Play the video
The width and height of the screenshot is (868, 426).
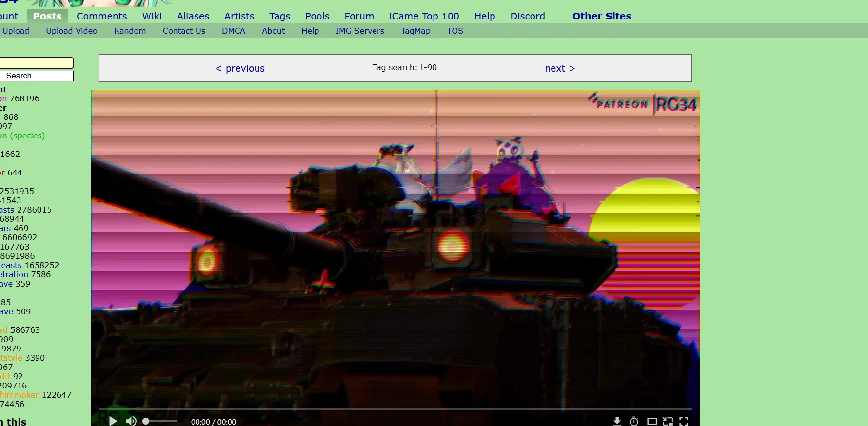(x=113, y=421)
